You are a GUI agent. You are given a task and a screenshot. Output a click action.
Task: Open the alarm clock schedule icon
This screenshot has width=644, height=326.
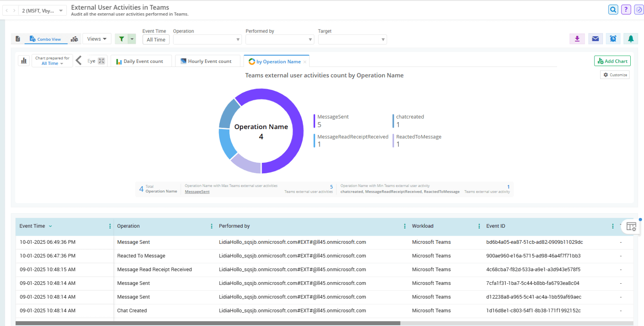pyautogui.click(x=613, y=39)
